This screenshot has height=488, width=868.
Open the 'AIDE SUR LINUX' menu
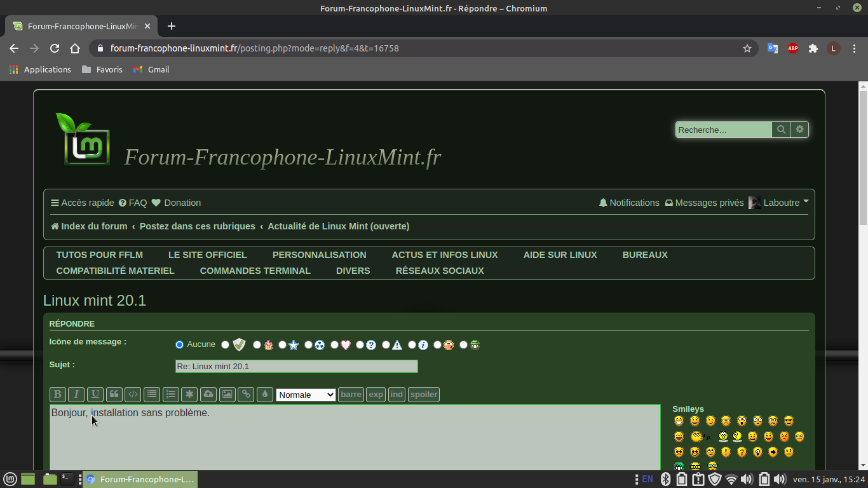click(x=560, y=255)
